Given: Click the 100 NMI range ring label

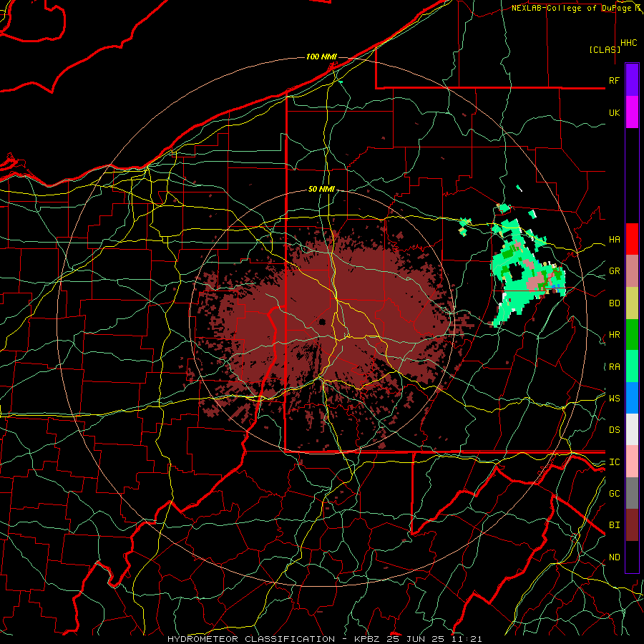Looking at the screenshot, I should 321,57.
